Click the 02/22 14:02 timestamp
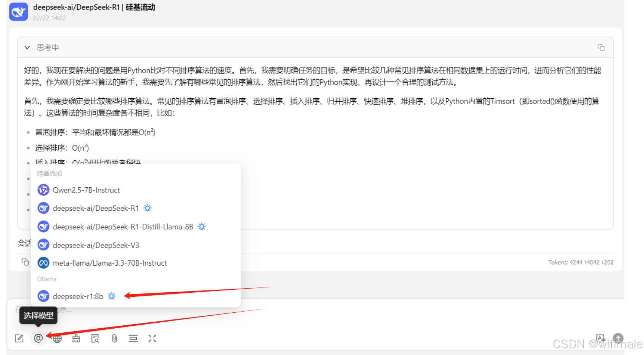The width and height of the screenshot is (644, 355). tap(49, 18)
